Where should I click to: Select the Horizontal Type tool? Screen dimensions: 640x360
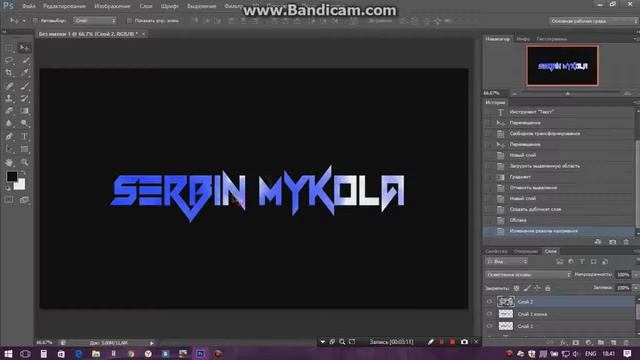point(24,136)
